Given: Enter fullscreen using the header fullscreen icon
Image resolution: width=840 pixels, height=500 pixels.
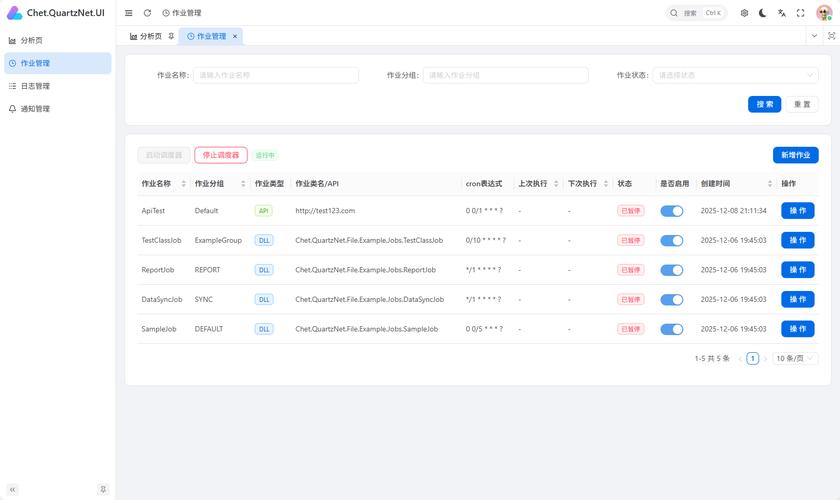Looking at the screenshot, I should pyautogui.click(x=800, y=13).
